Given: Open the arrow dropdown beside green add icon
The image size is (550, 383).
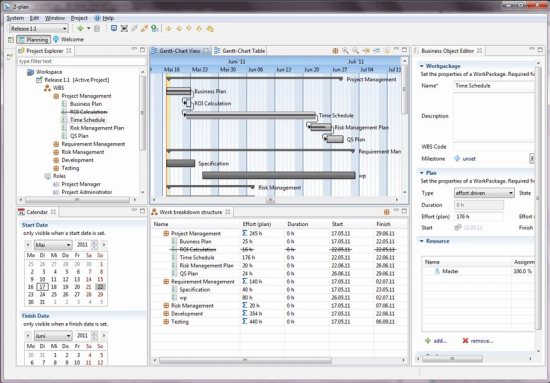Looking at the screenshot, I should pyautogui.click(x=88, y=28).
